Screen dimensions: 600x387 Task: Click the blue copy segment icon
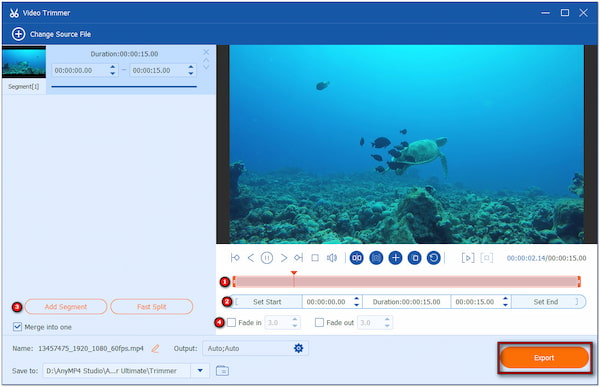(414, 258)
